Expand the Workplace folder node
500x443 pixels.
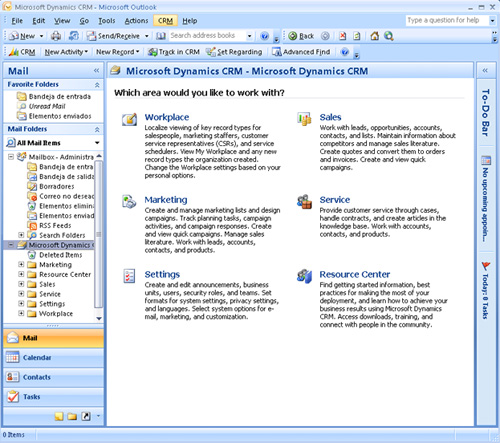21,313
